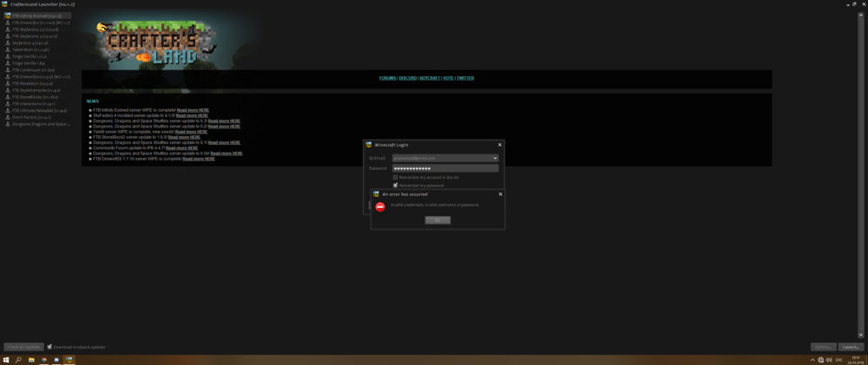The height and width of the screenshot is (365, 868).
Task: Toggle Download modpack updates checkbox
Action: coord(49,347)
